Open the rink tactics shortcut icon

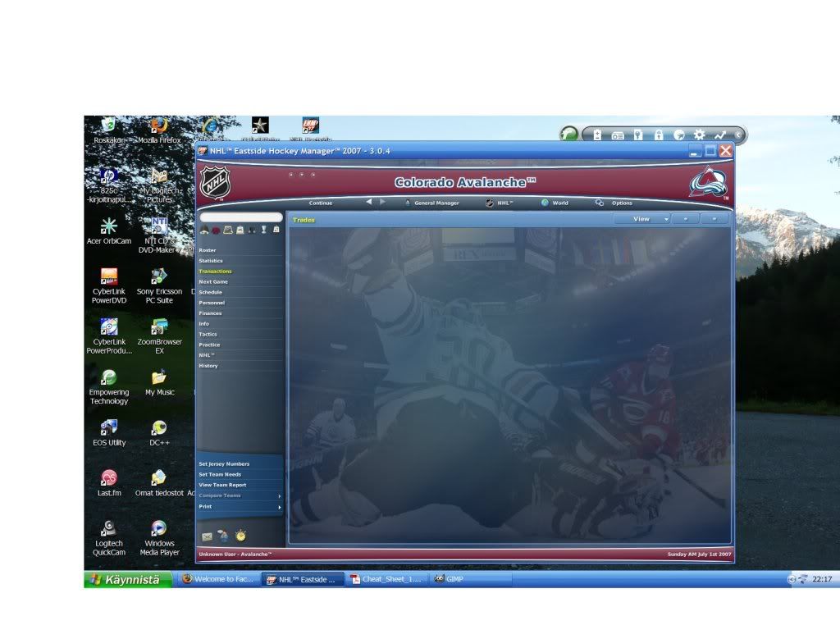pyautogui.click(x=228, y=230)
